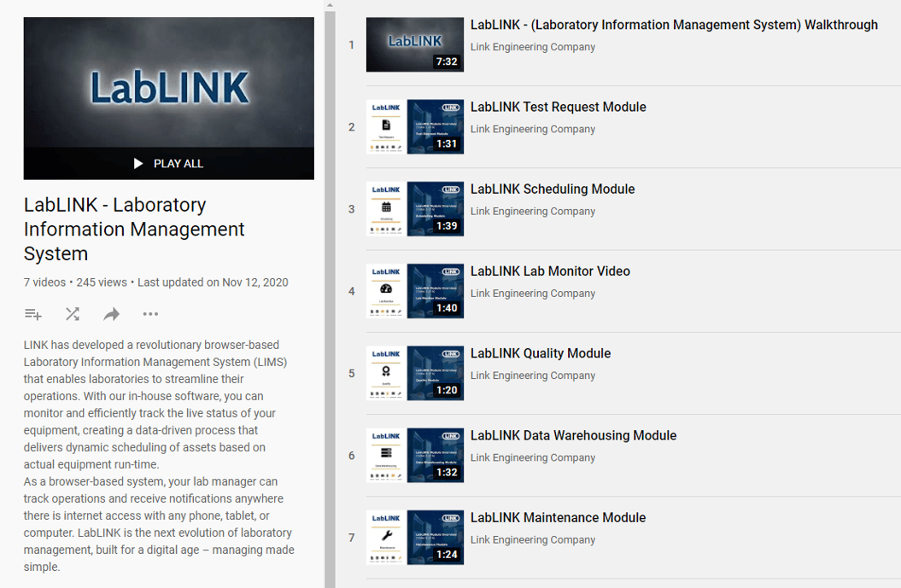
Task: Open LabLINK Test Request Module video
Action: (558, 107)
